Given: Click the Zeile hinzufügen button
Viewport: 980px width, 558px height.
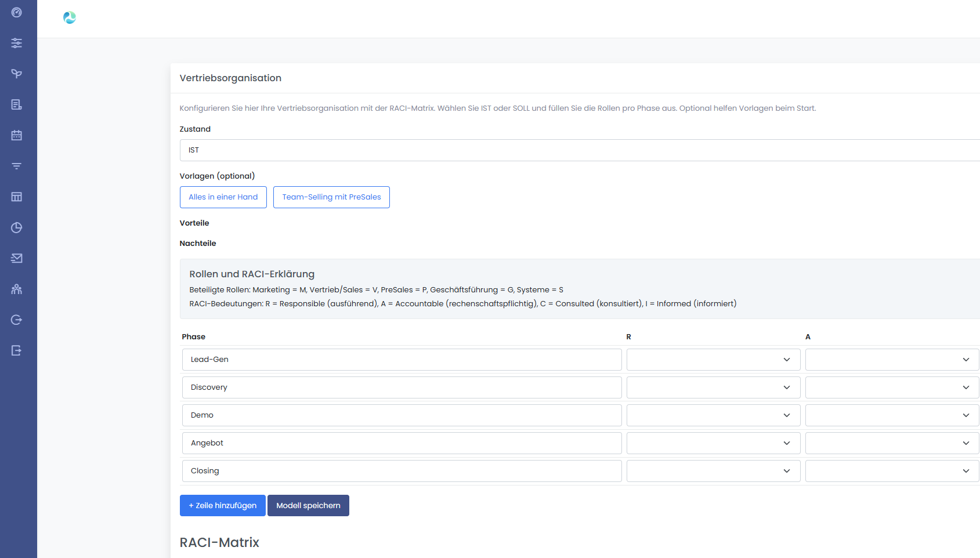Looking at the screenshot, I should [x=223, y=506].
